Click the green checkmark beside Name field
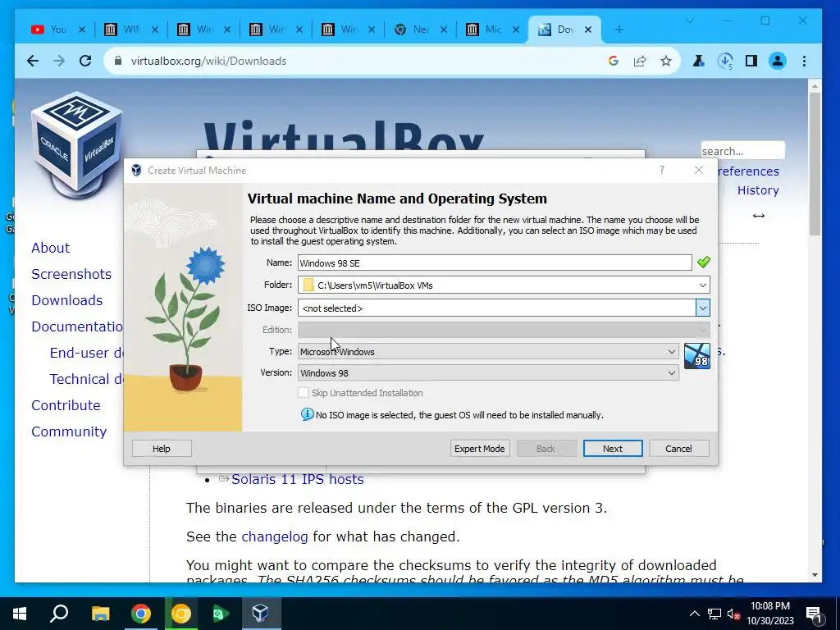The image size is (840, 630). click(x=703, y=262)
